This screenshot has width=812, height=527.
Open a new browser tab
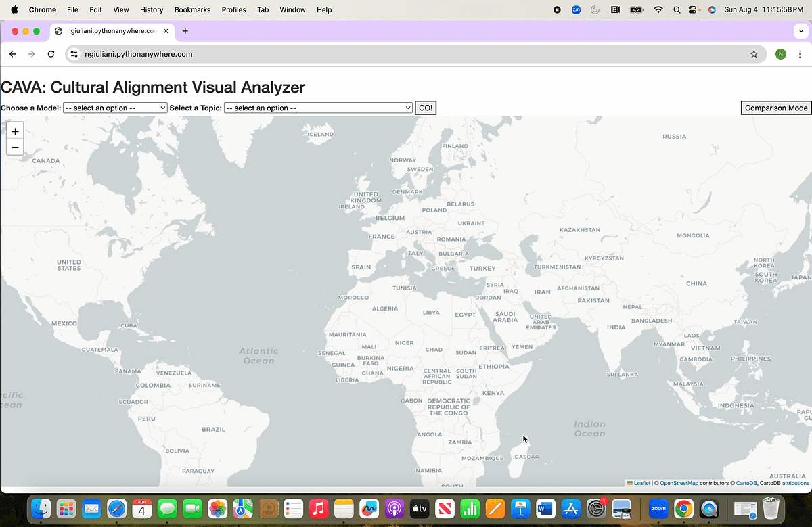[x=185, y=31]
